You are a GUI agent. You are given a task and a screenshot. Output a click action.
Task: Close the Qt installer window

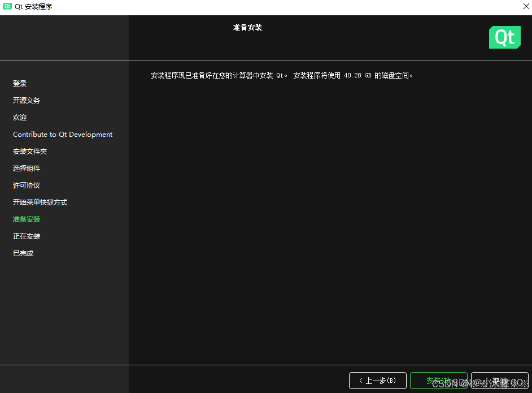[526, 6]
